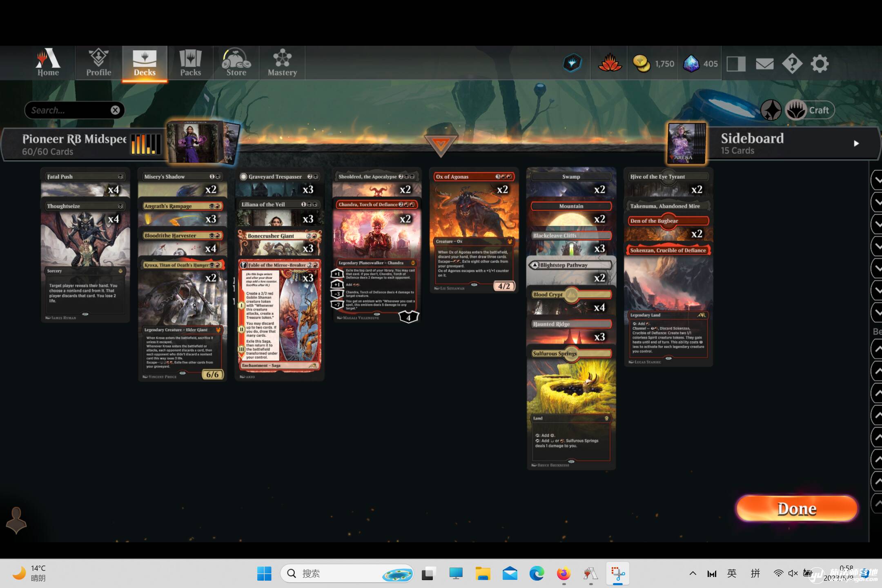
Task: Open the gems currency icon
Action: click(x=691, y=64)
